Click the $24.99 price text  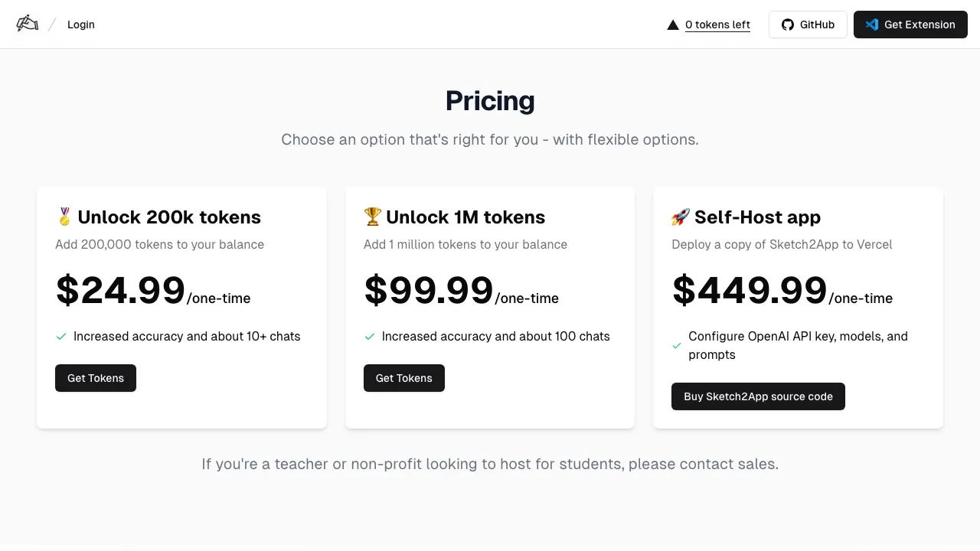pos(121,291)
